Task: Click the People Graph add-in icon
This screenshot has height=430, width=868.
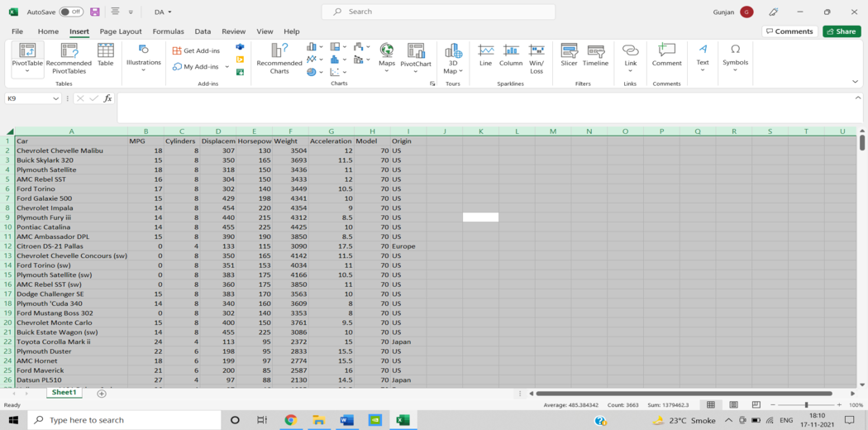Action: tap(241, 72)
